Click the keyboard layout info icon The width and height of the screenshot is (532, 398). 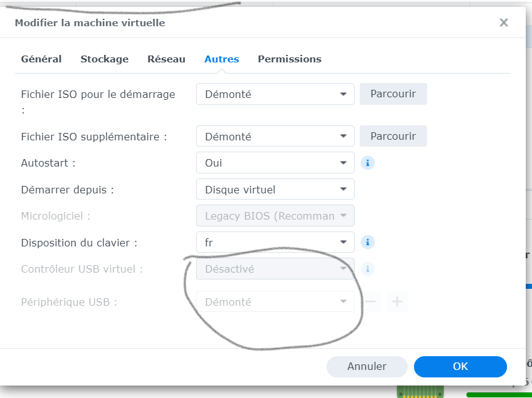tap(368, 242)
